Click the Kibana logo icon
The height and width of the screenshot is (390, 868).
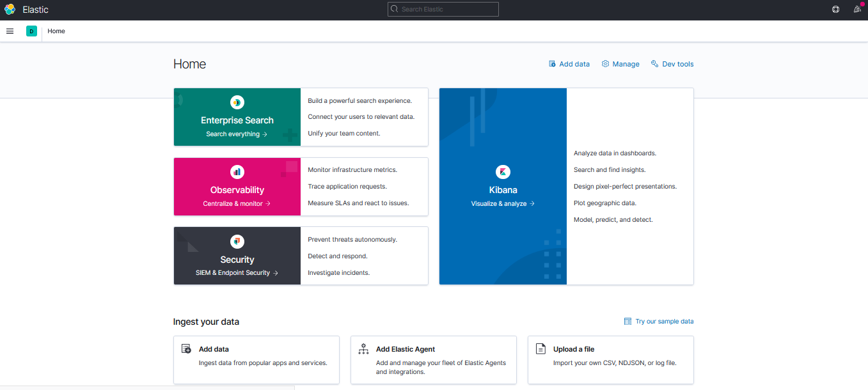tap(503, 172)
